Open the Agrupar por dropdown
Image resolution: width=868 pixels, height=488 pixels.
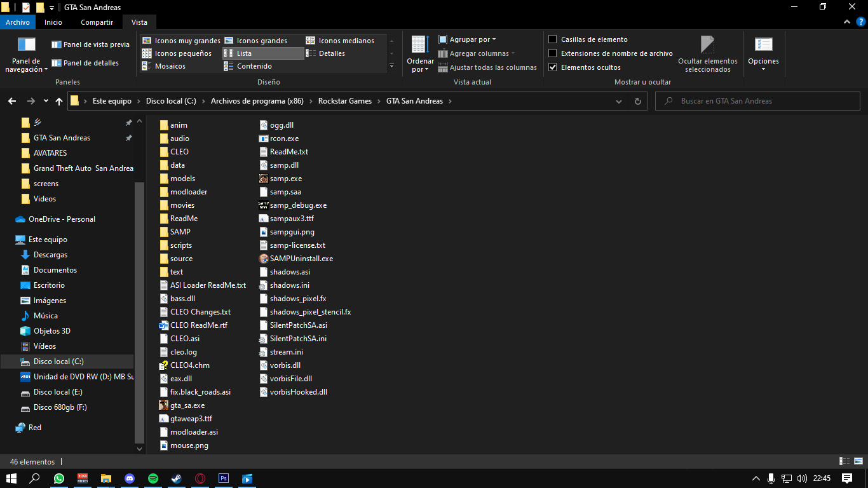click(x=467, y=39)
